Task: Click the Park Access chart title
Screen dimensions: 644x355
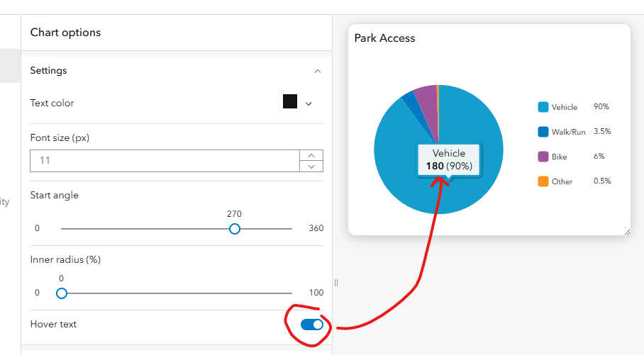Action: point(384,38)
